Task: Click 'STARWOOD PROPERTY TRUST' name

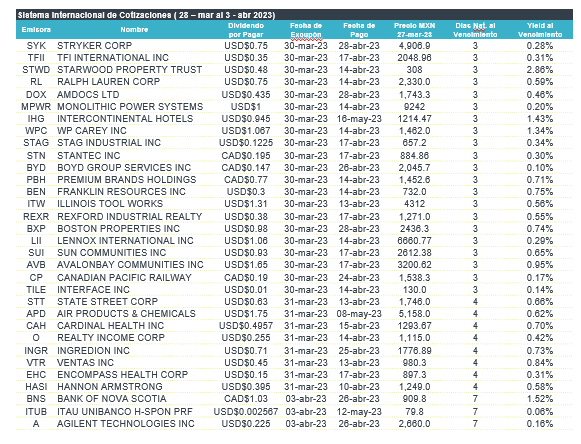Action: coord(129,70)
